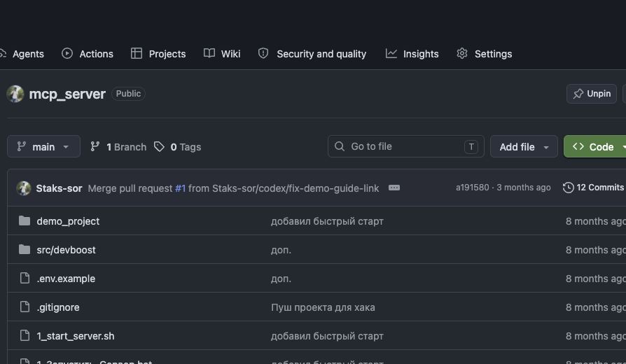Screen dimensions: 626x364
Task: Click the Actions play-circle icon
Action: pos(67,53)
